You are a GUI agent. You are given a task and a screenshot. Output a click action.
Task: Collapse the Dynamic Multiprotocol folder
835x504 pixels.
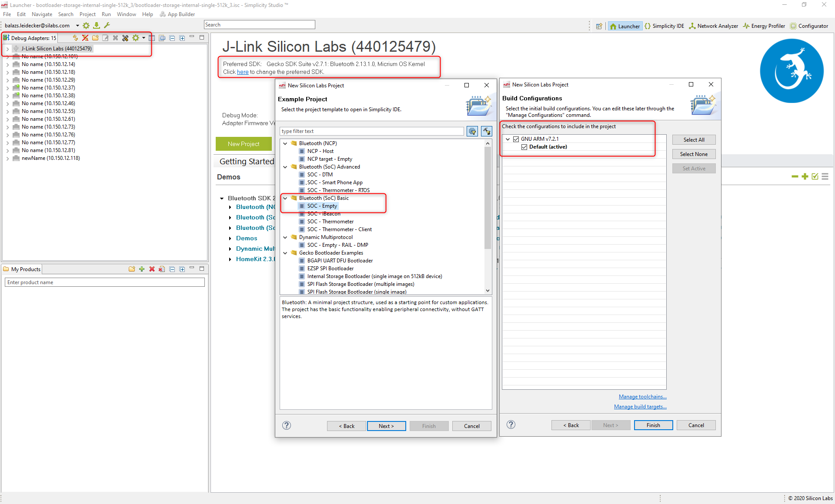coord(285,237)
